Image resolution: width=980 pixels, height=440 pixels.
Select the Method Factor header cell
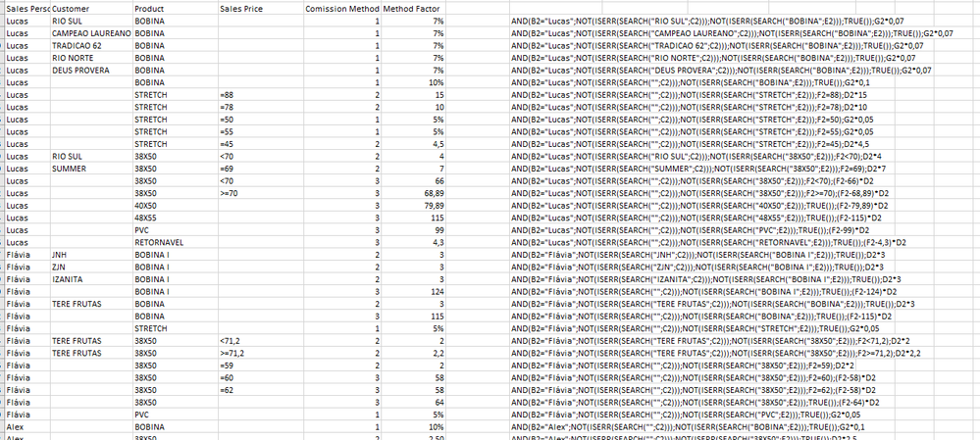(414, 9)
